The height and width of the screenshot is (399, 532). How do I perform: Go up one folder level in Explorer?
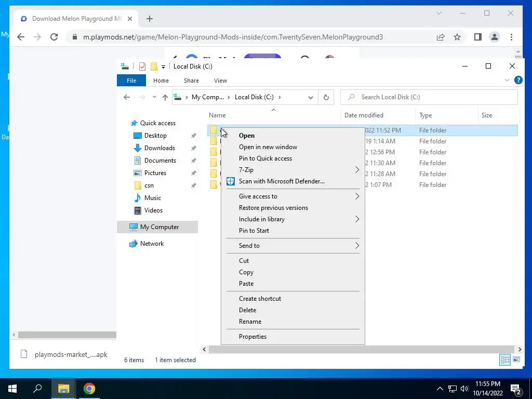point(165,97)
